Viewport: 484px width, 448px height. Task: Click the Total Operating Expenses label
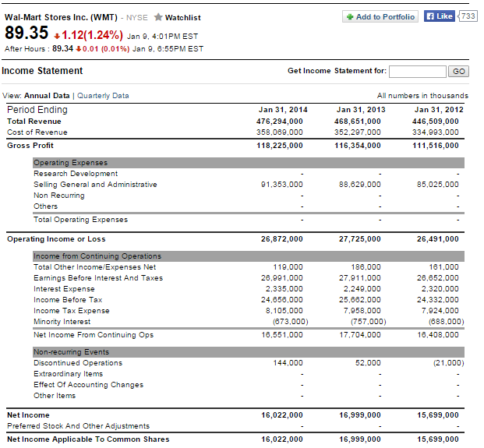(x=80, y=220)
